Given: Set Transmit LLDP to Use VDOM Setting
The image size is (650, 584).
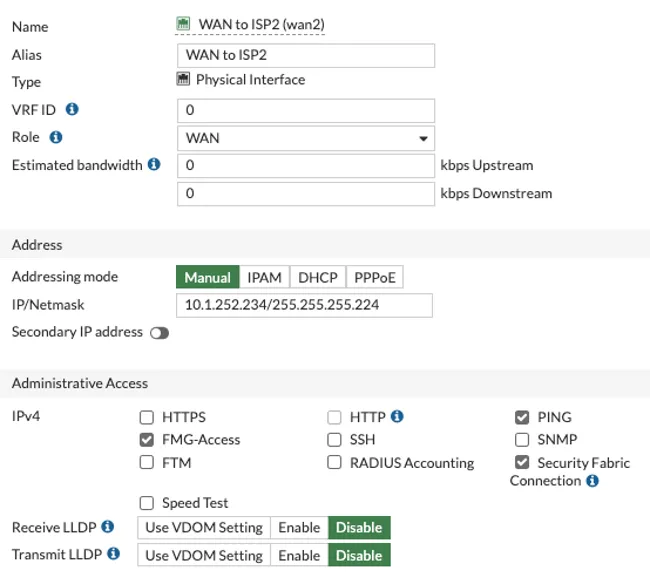Looking at the screenshot, I should [x=204, y=555].
